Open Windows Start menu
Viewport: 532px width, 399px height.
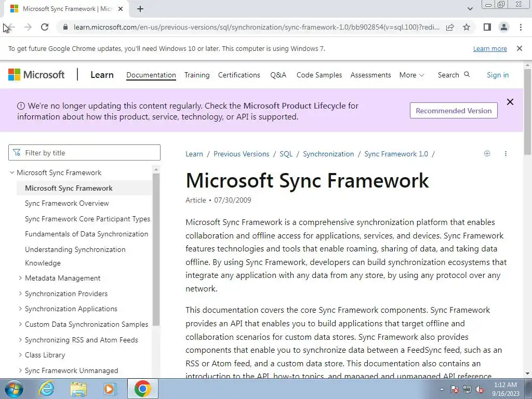click(x=14, y=389)
